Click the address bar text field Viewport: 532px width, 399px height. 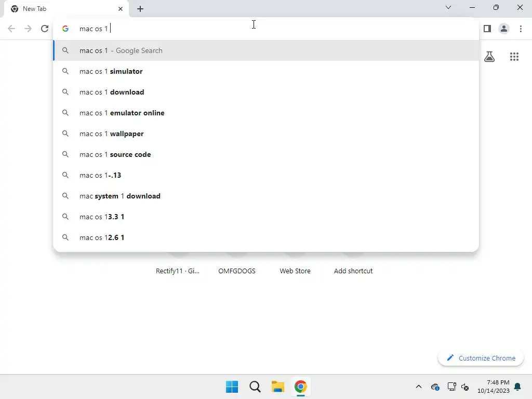(266, 29)
